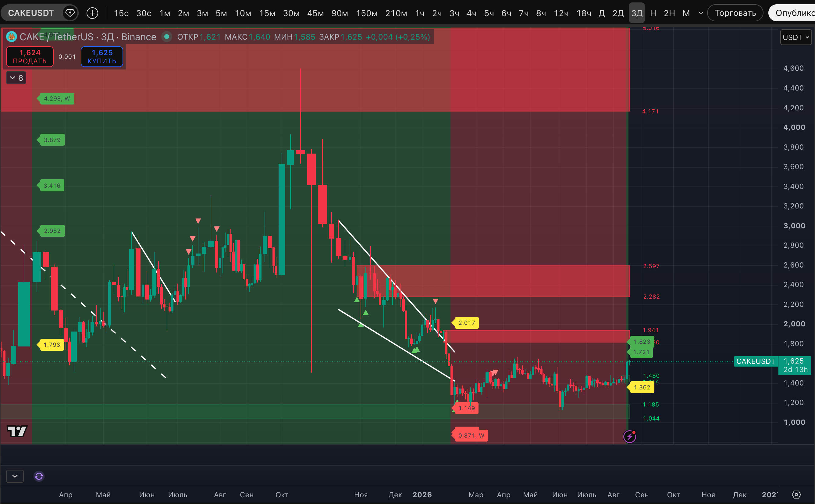Click the green market status dot
This screenshot has width=815, height=504.
pyautogui.click(x=167, y=37)
